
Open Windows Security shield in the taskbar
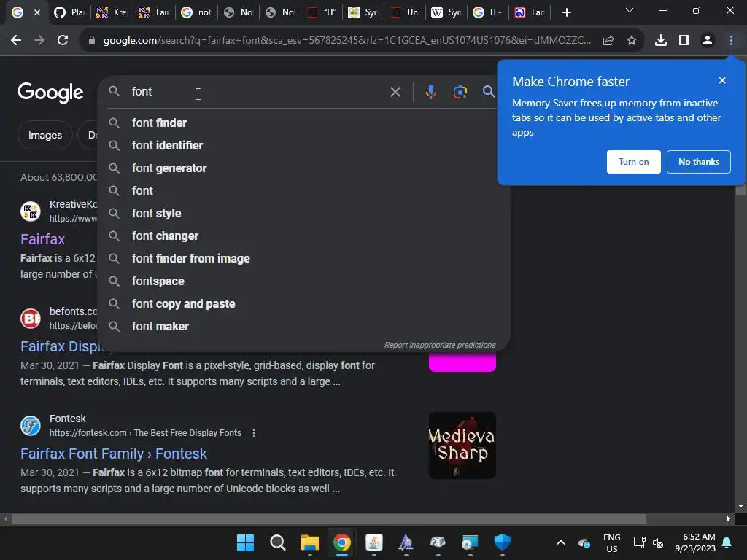tap(502, 542)
